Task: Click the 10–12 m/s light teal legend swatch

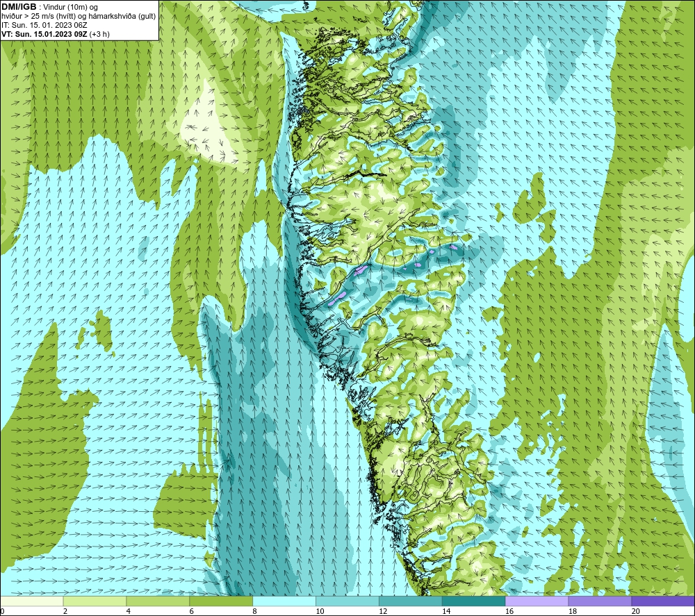Action: [347, 601]
